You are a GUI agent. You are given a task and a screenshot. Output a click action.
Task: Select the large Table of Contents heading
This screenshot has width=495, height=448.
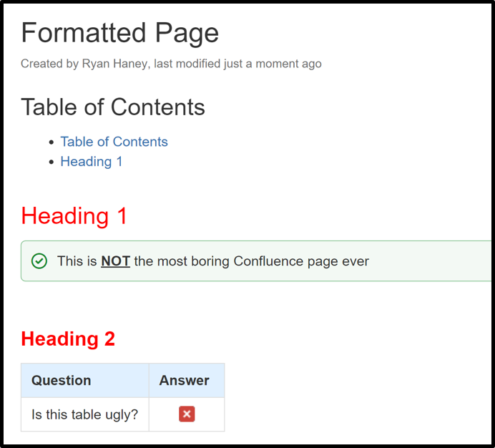(x=113, y=107)
